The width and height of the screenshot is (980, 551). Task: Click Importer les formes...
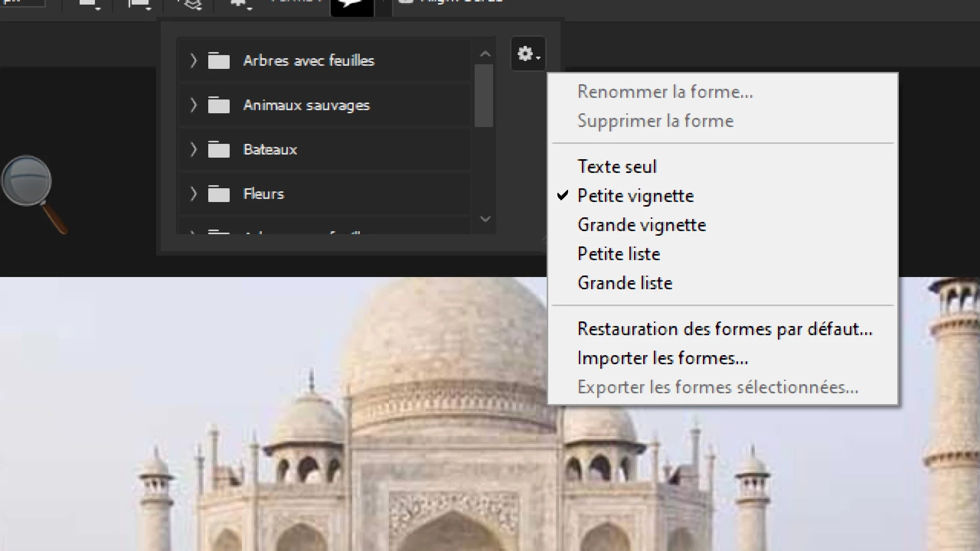pyautogui.click(x=663, y=358)
